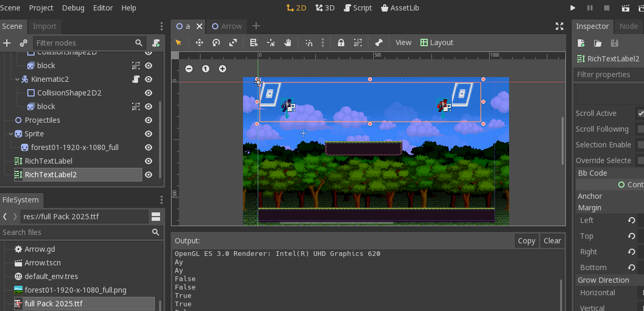
Task: Activate the Pan Mode hand tool
Action: (288, 42)
